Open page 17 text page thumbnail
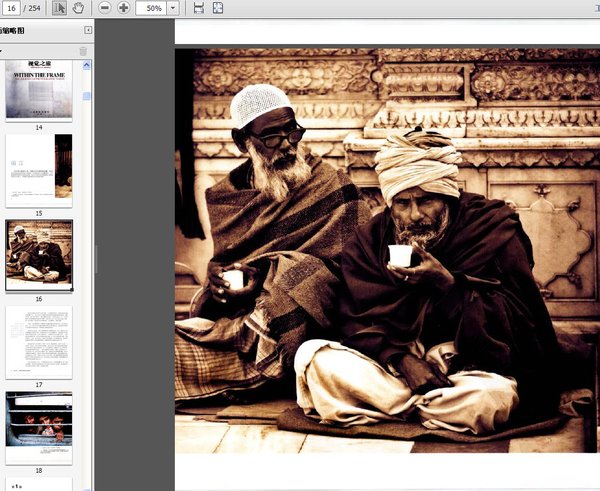This screenshot has height=491, width=600. pos(39,342)
